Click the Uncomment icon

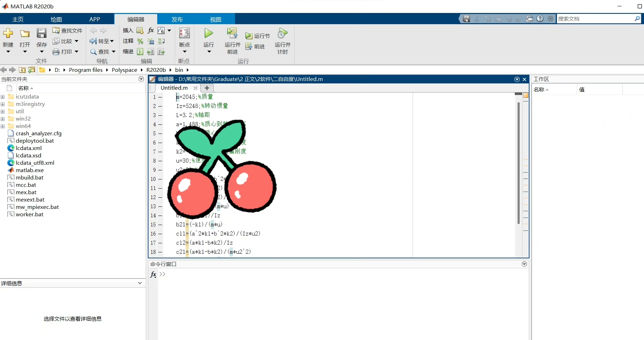pyautogui.click(x=151, y=41)
